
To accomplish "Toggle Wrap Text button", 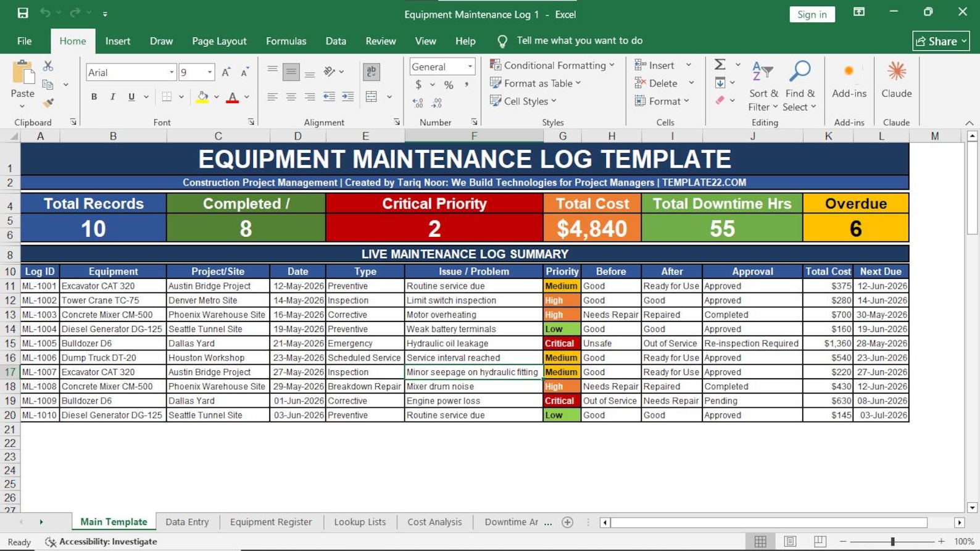I will [372, 72].
